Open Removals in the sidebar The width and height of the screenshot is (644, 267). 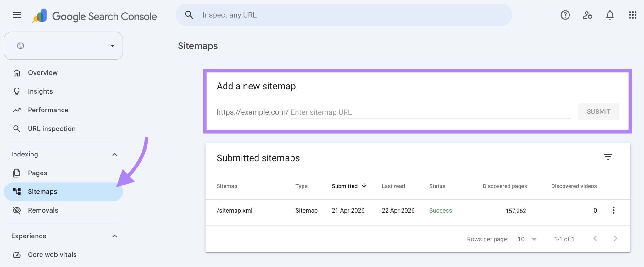[x=63, y=210]
